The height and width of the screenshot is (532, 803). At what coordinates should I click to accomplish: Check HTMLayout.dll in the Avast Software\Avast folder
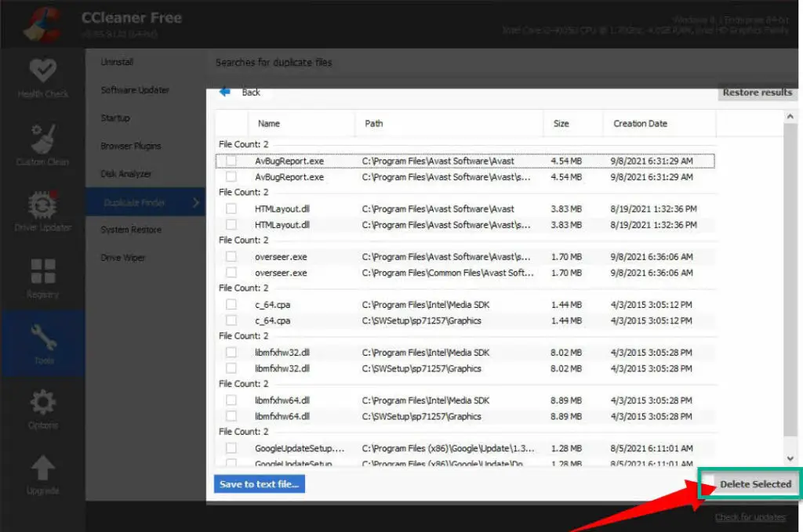tap(231, 208)
